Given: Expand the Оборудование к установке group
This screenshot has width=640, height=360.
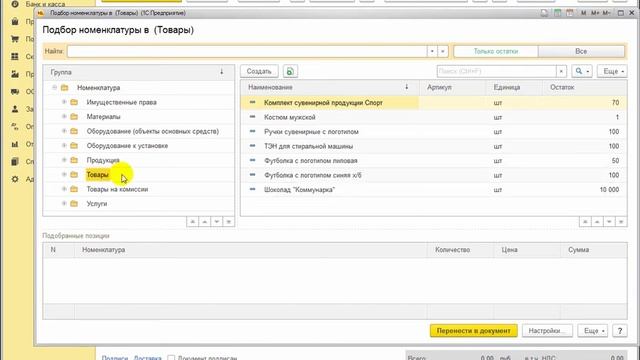Looking at the screenshot, I should click(64, 145).
